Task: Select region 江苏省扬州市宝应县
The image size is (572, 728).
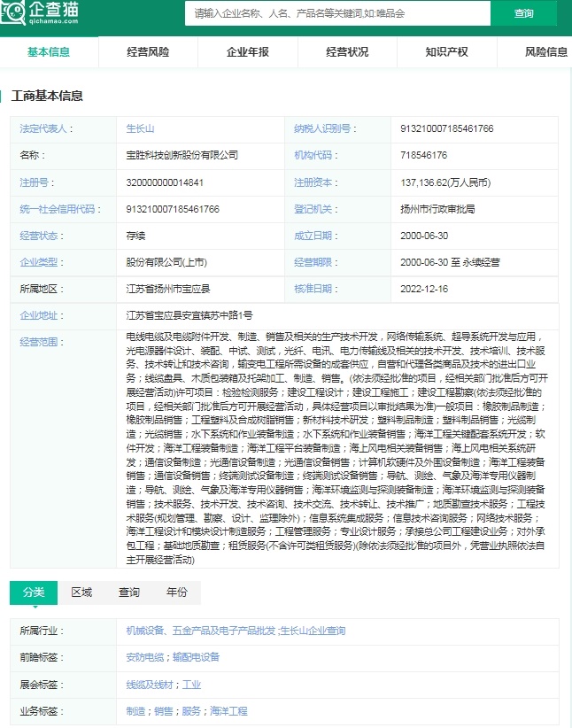Action: (168, 289)
